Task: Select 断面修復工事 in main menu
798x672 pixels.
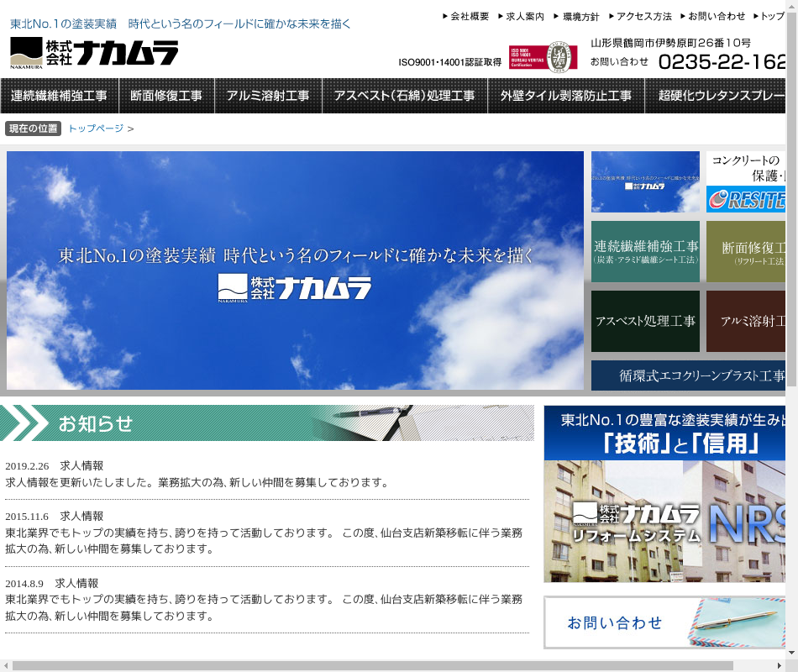Action: click(x=166, y=96)
